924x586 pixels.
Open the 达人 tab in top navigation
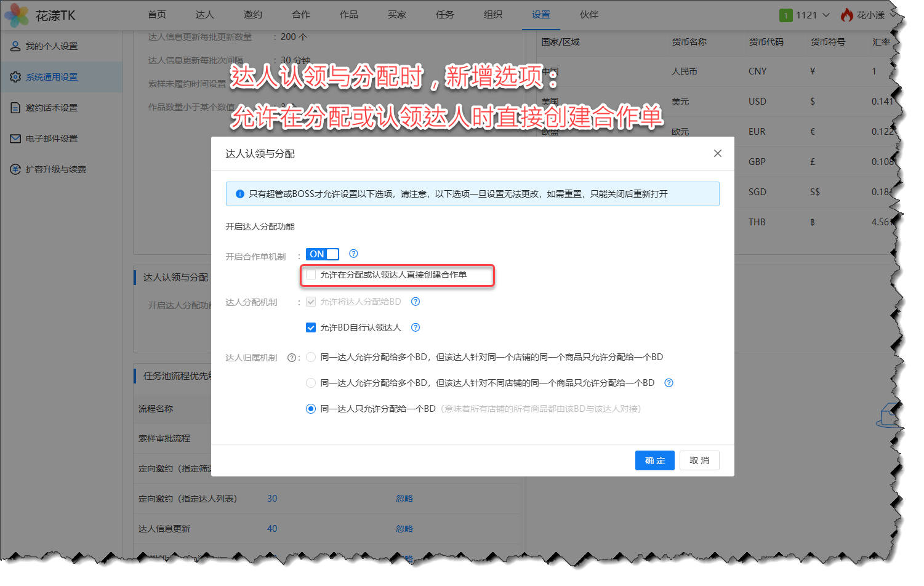click(x=204, y=15)
